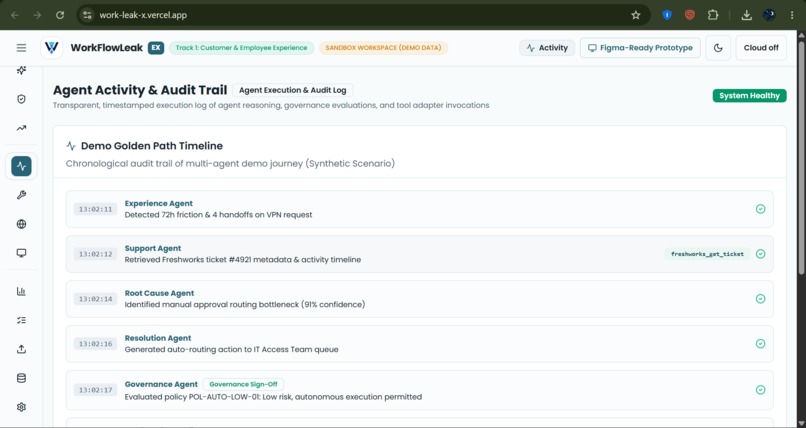Open the trending arrow icon in the sidebar
The height and width of the screenshot is (428, 806).
click(21, 128)
